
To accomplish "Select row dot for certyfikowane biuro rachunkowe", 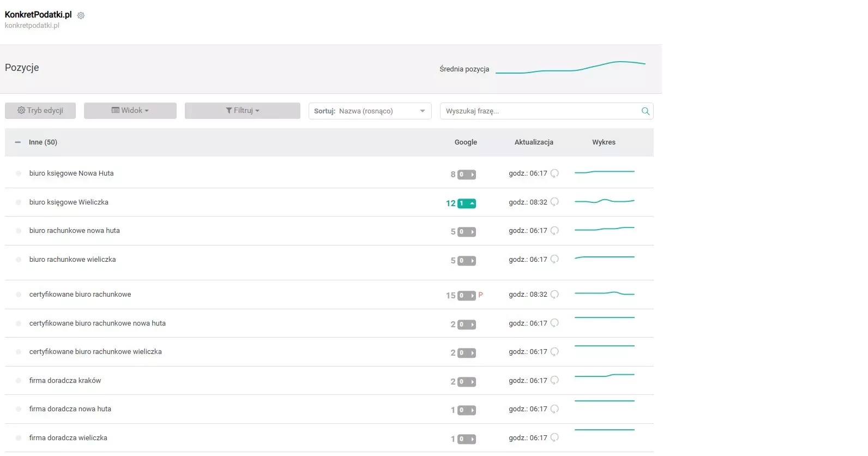I will tap(19, 295).
